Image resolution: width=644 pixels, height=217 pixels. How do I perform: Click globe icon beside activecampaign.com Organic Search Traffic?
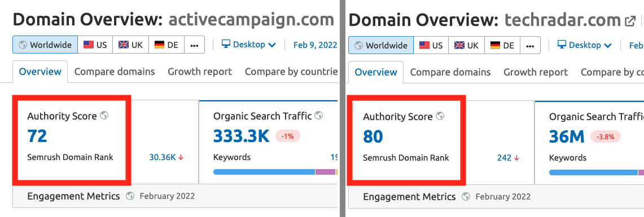(x=319, y=116)
